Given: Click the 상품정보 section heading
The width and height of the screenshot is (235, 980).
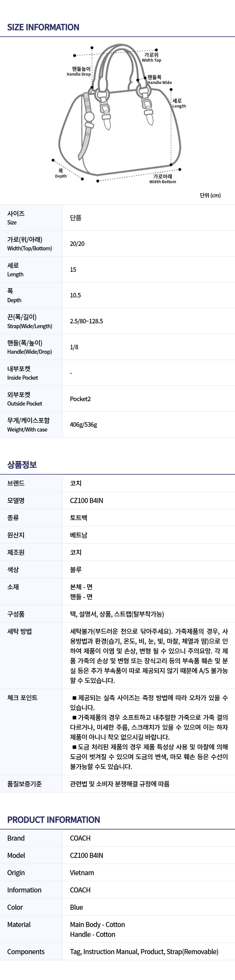Looking at the screenshot, I should 22,465.
